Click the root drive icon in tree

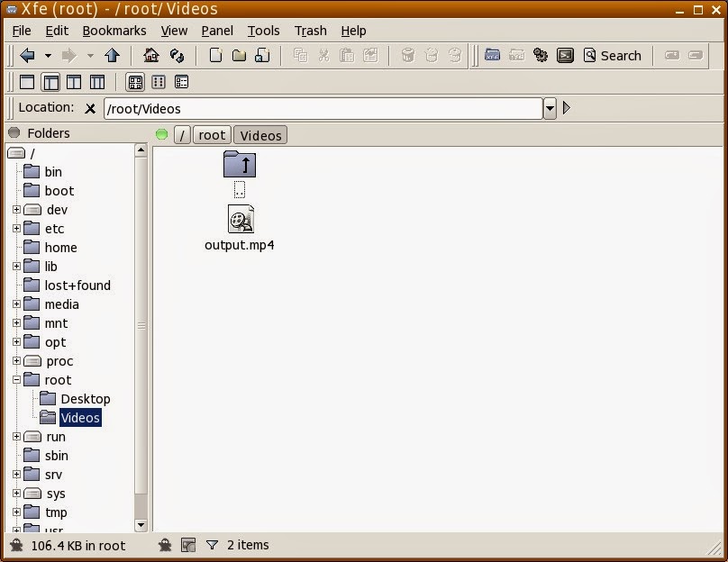click(x=16, y=153)
